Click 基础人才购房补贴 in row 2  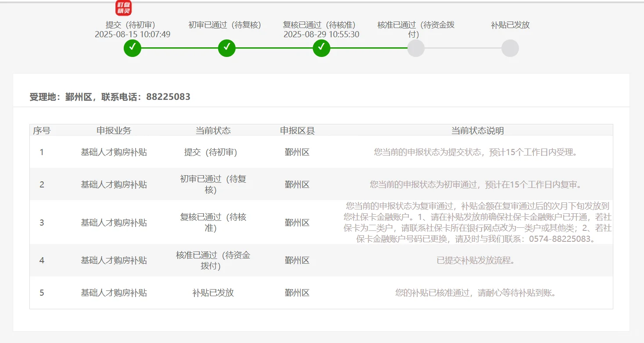click(x=114, y=184)
